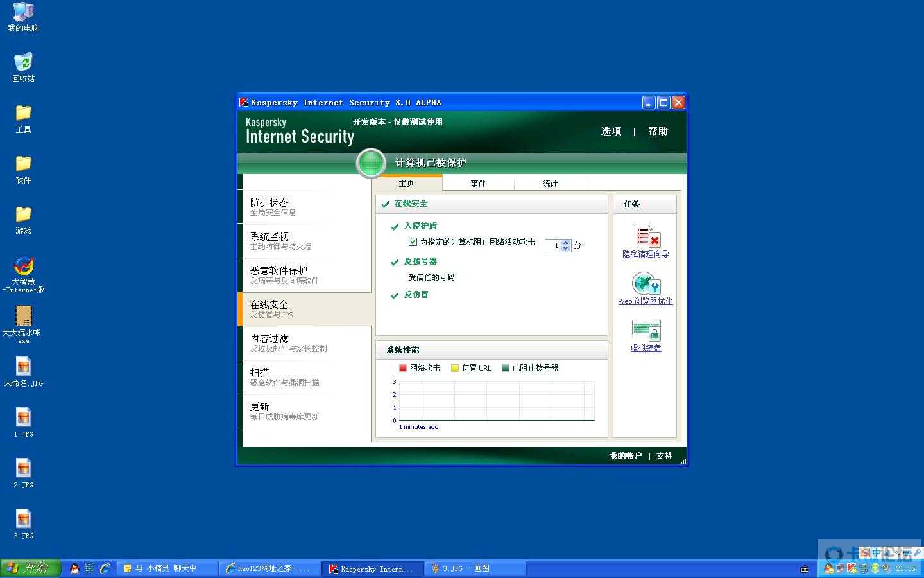Click QQ tray icon in notification area
The width and height of the screenshot is (924, 578).
click(x=829, y=568)
